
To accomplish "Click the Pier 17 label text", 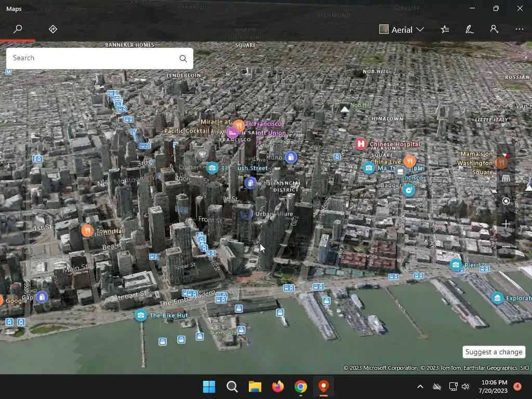I will [474, 265].
